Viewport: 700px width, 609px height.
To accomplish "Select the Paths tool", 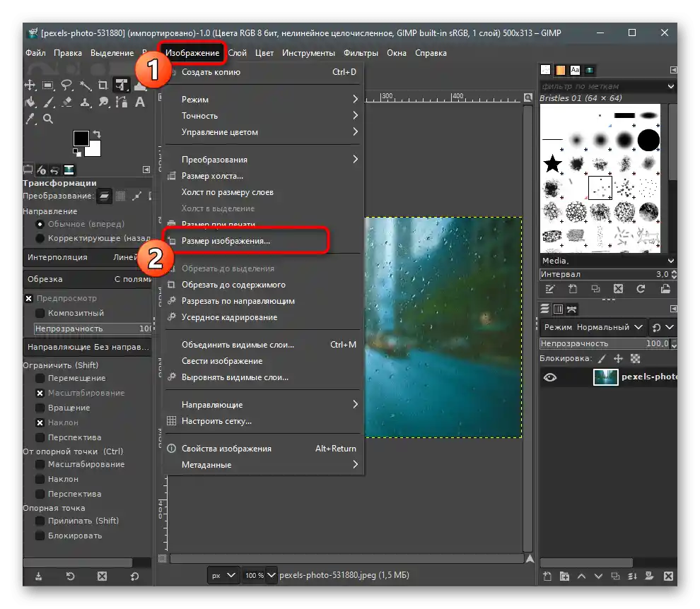I will click(122, 102).
